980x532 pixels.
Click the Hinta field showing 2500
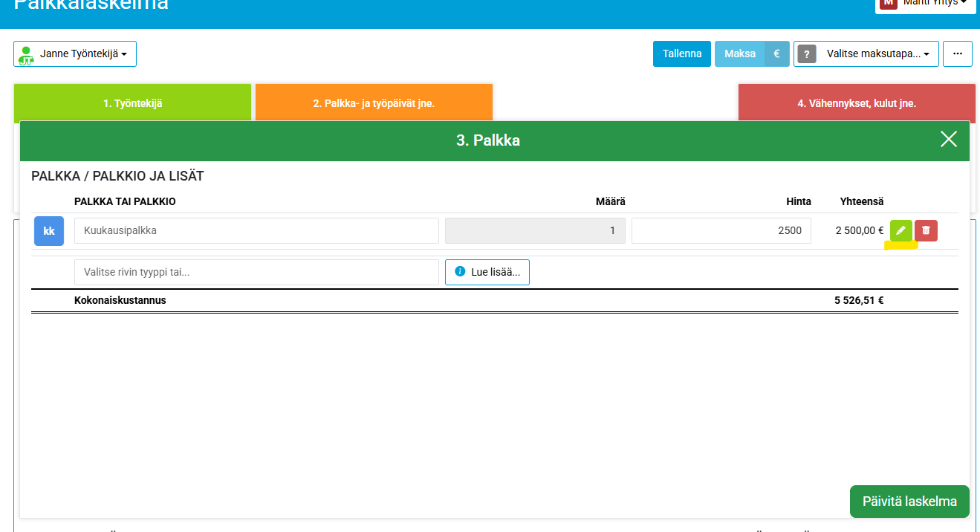pos(721,230)
